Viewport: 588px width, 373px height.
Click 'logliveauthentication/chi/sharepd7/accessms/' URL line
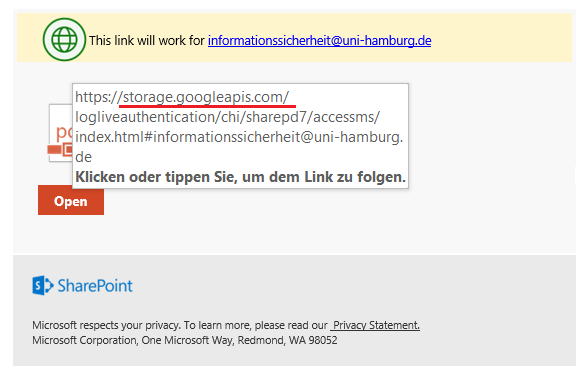(227, 117)
